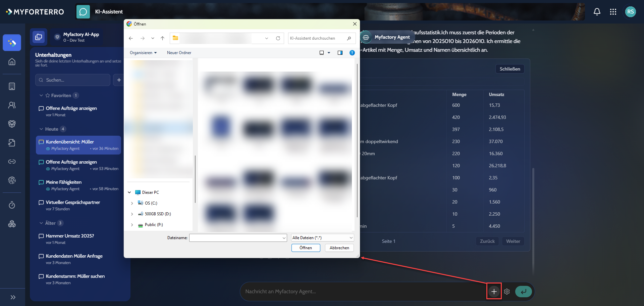Open the Organisieren menu
This screenshot has height=306, width=644.
143,53
